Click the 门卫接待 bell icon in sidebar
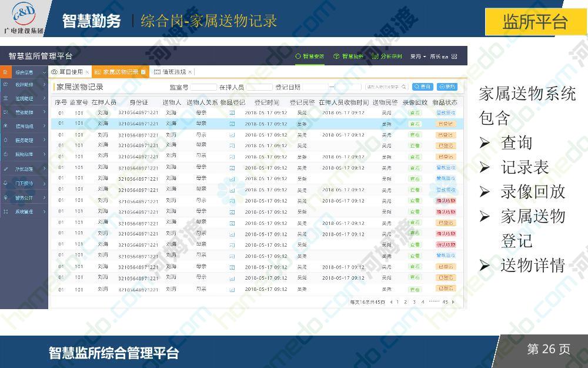Viewport: 588px width, 368px height. pyautogui.click(x=5, y=183)
